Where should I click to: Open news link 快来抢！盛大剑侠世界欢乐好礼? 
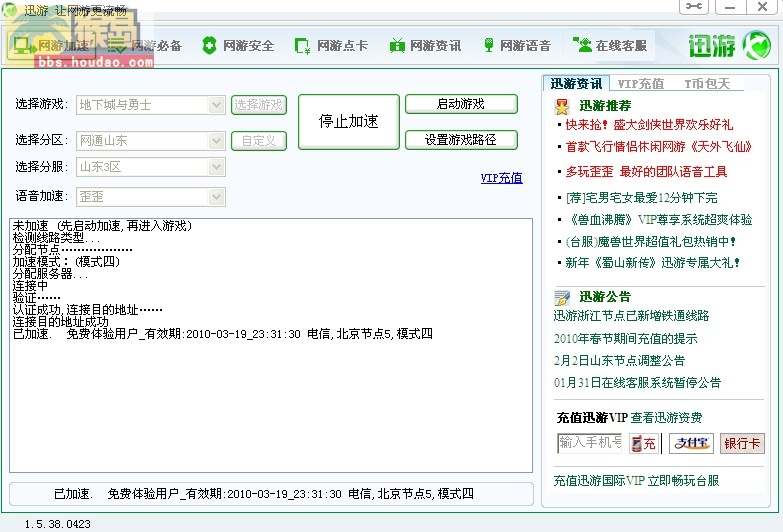(649, 124)
